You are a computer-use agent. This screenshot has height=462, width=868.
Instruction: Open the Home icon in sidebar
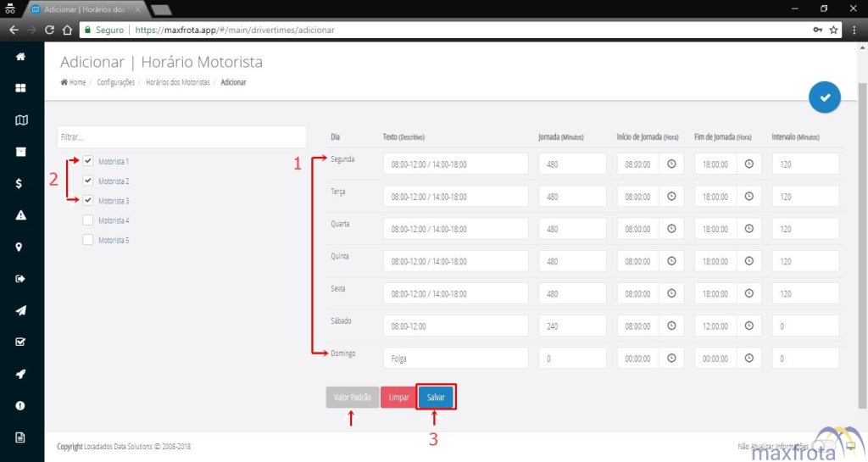tap(21, 57)
